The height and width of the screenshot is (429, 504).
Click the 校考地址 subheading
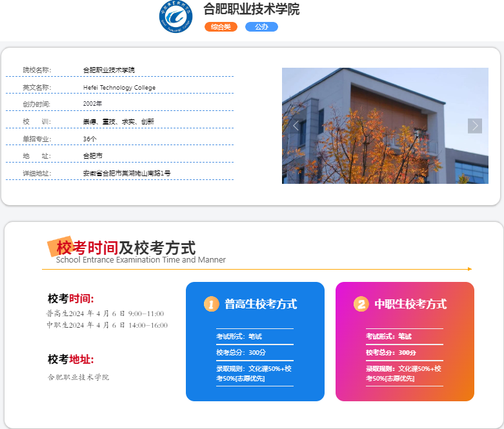point(71,359)
